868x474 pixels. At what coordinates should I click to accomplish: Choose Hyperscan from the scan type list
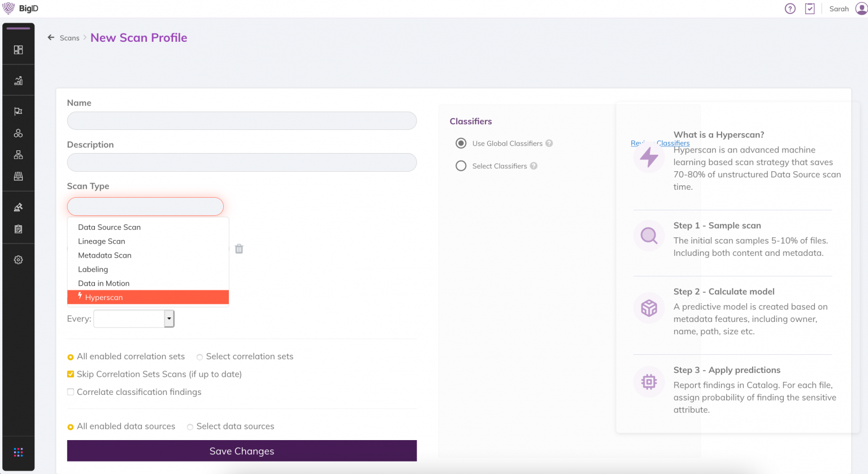147,297
